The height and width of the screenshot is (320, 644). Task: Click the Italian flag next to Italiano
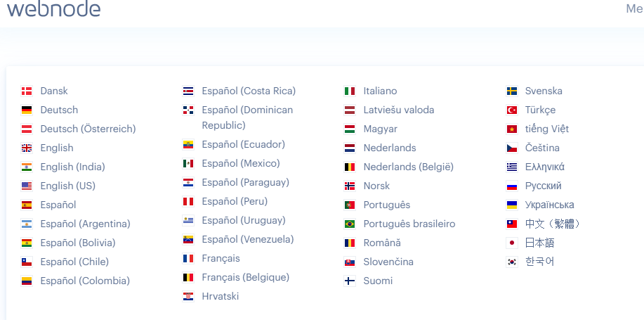click(x=350, y=91)
